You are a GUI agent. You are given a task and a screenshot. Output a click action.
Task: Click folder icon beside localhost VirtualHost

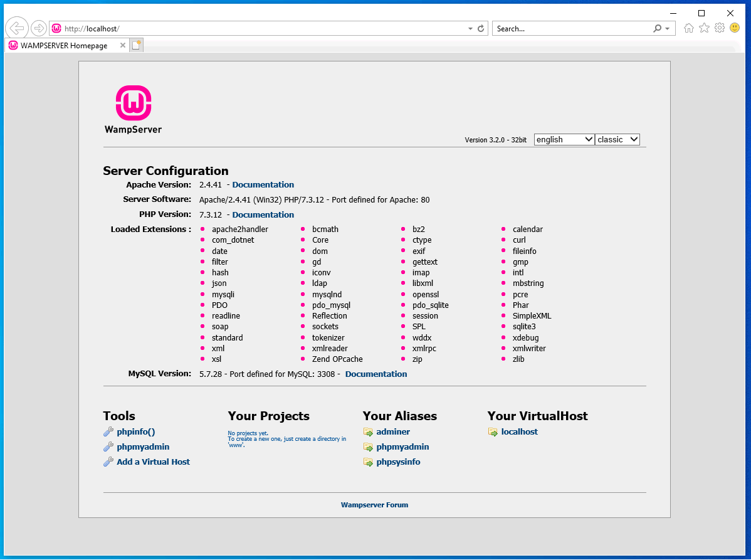pyautogui.click(x=493, y=432)
